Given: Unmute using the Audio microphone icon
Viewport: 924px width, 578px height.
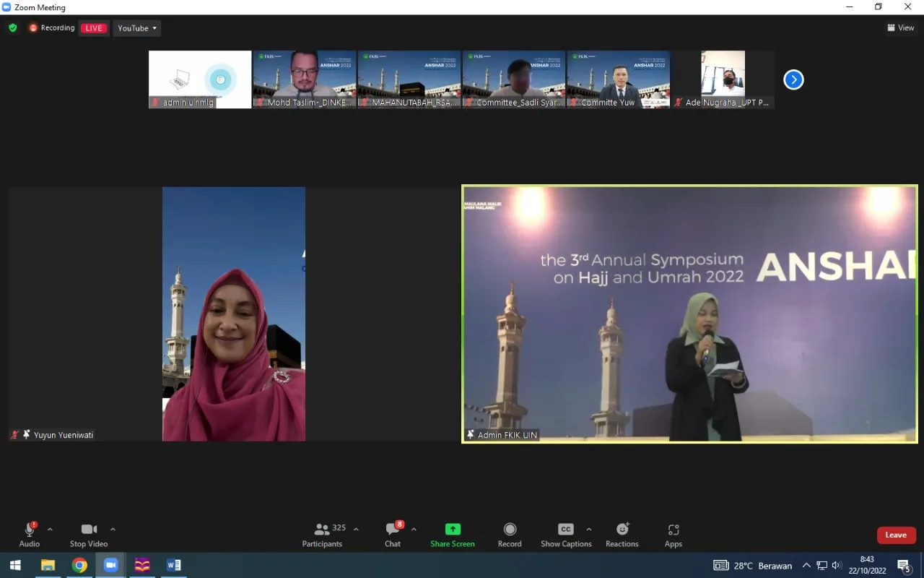Looking at the screenshot, I should click(x=30, y=530).
